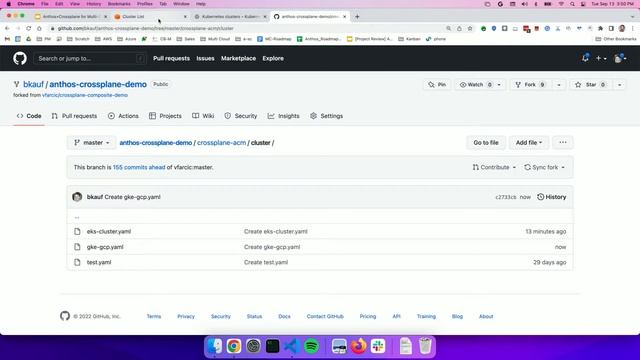Click the GitHub Octocat logo in header

tap(20, 58)
